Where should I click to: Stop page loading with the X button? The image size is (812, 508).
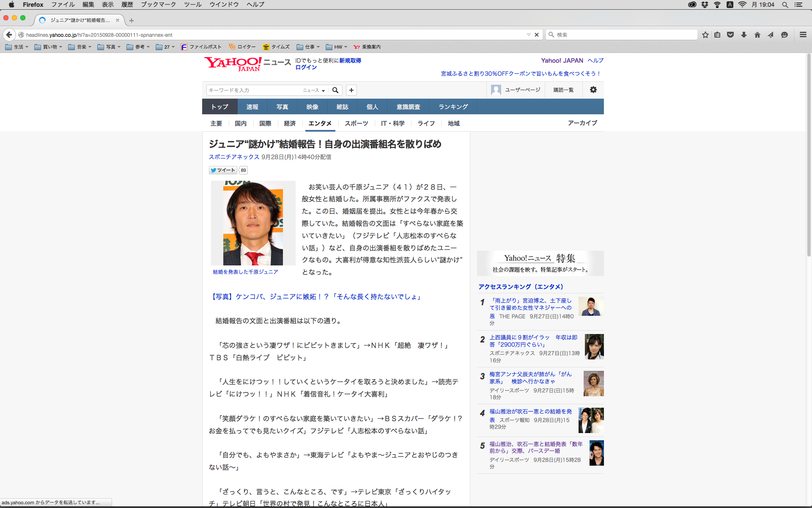(537, 35)
